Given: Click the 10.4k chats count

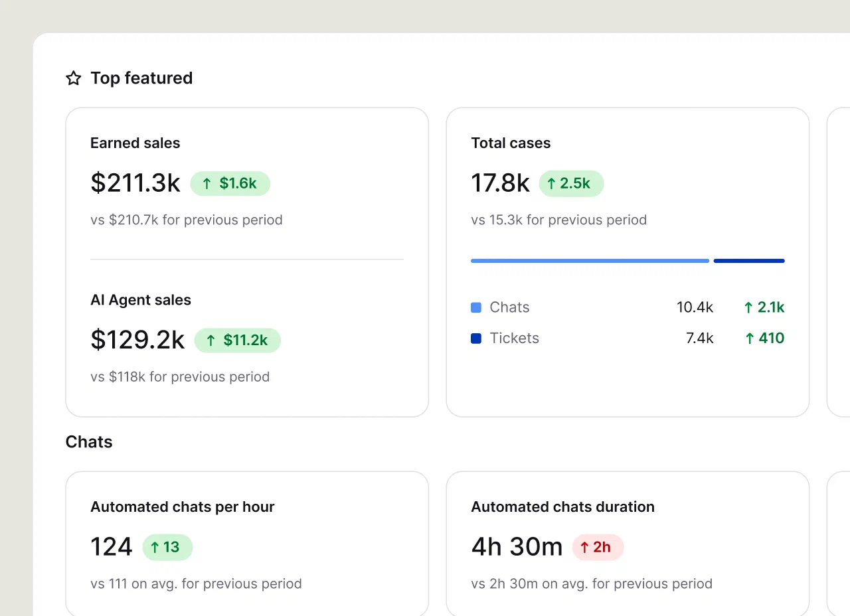Looking at the screenshot, I should 695,307.
